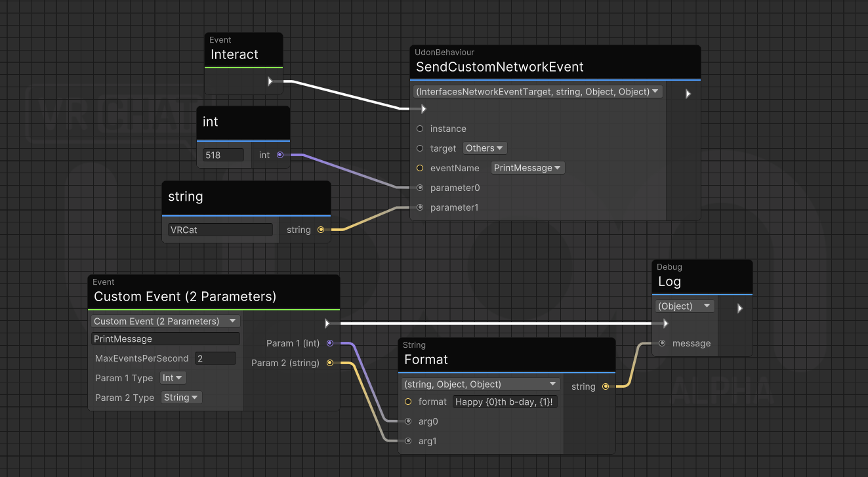Screen dimensions: 868x477
Task: Open the eventName dropdown showing PrintMessage
Action: pyautogui.click(x=527, y=167)
